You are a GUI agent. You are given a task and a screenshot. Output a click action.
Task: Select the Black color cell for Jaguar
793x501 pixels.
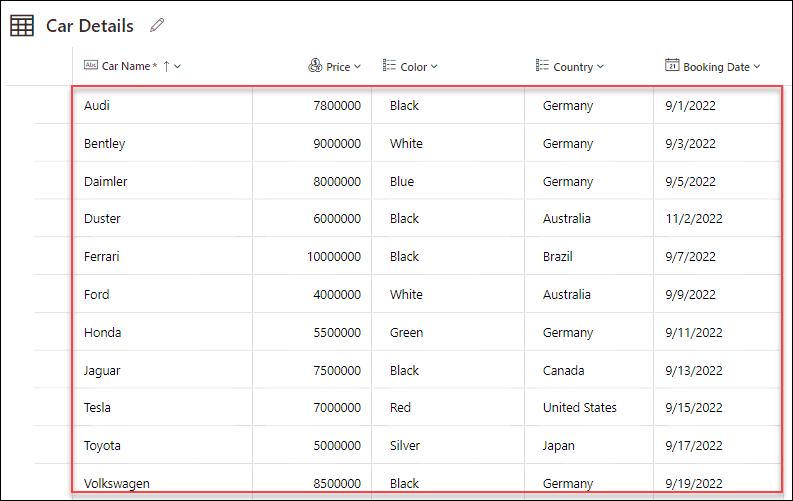point(448,370)
